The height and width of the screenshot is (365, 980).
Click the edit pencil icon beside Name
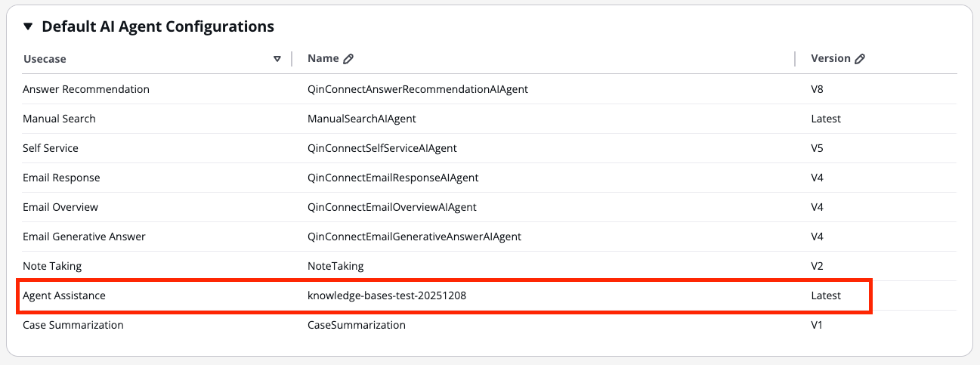tap(348, 59)
